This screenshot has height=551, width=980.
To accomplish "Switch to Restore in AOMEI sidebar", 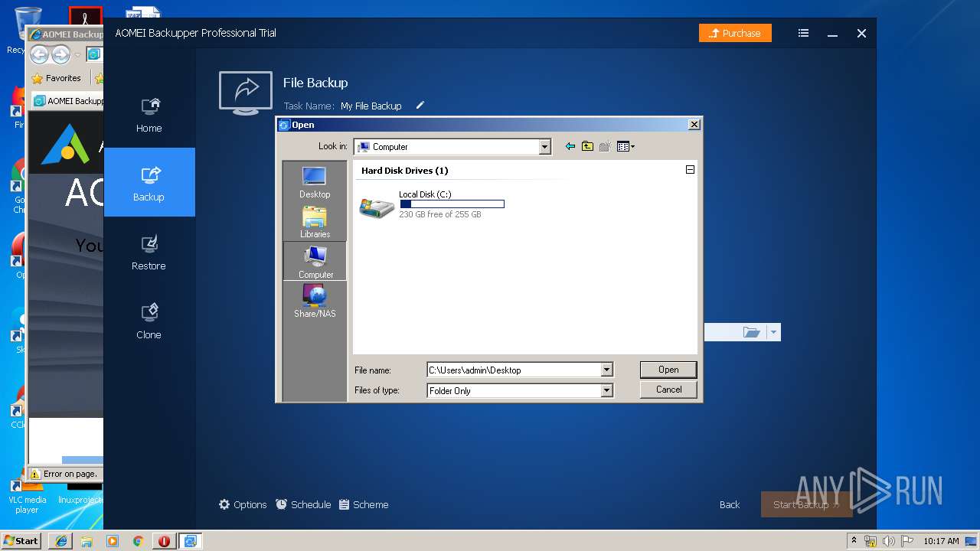I will [x=149, y=251].
